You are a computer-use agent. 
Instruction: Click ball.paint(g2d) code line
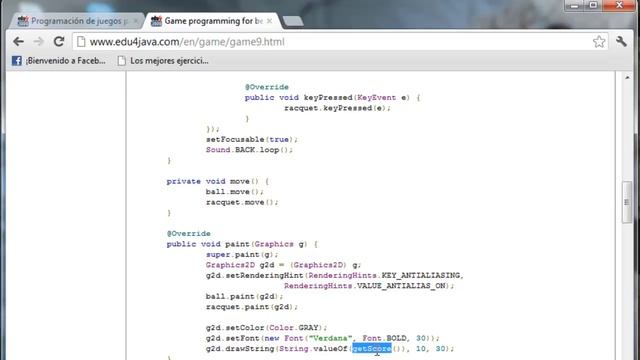point(244,296)
